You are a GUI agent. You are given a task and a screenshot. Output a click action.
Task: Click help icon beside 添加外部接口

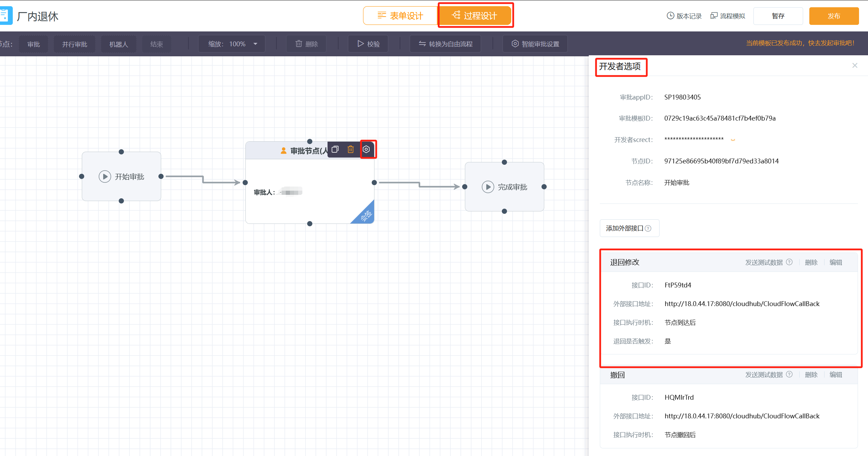[648, 228]
